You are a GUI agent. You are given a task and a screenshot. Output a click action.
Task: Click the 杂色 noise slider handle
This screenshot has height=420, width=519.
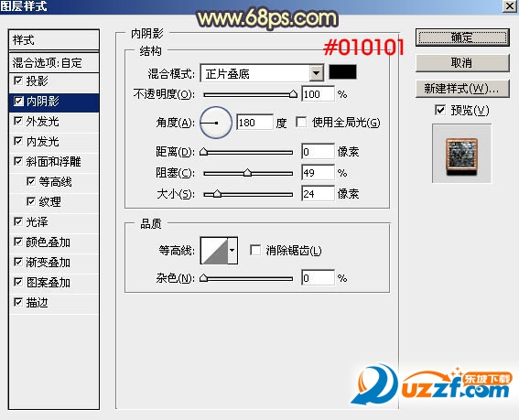coord(204,278)
